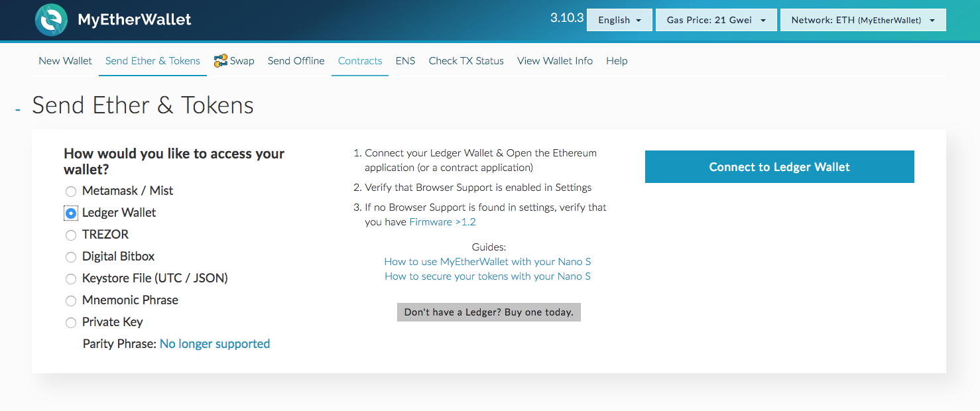The image size is (980, 411).
Task: Open the Firmware >1.2 link
Action: click(x=442, y=222)
